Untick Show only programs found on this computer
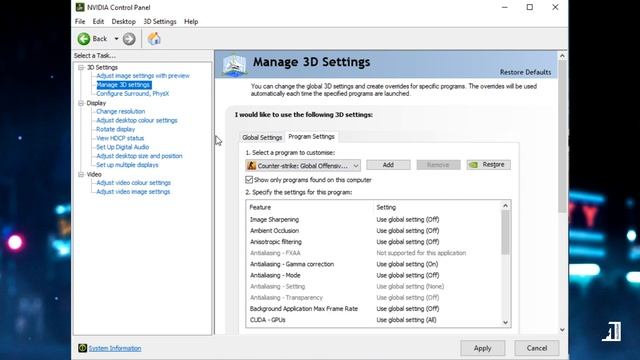 pyautogui.click(x=249, y=180)
